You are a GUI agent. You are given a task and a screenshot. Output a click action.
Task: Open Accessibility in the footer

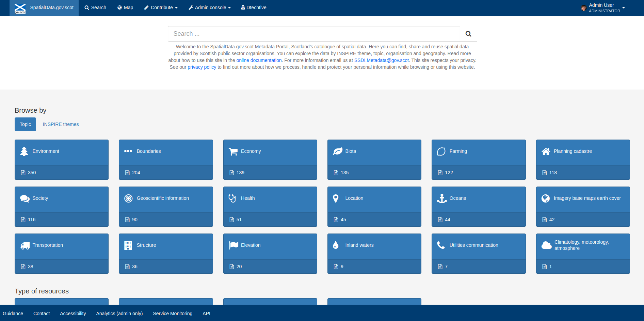tap(73, 314)
